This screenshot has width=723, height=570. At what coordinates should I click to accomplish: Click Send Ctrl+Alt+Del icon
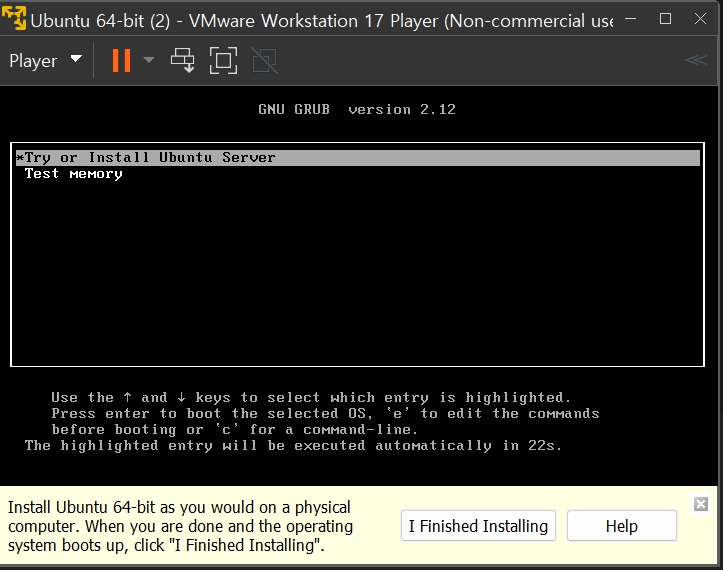tap(183, 60)
